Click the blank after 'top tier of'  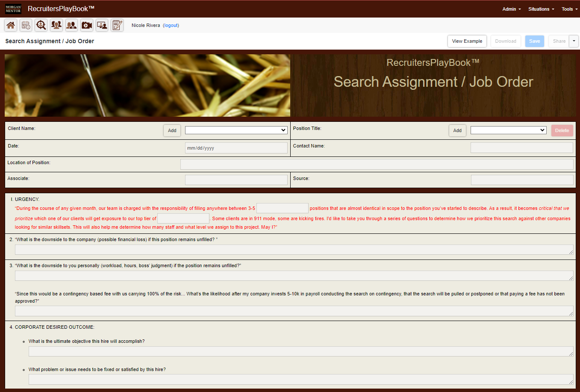pos(183,218)
